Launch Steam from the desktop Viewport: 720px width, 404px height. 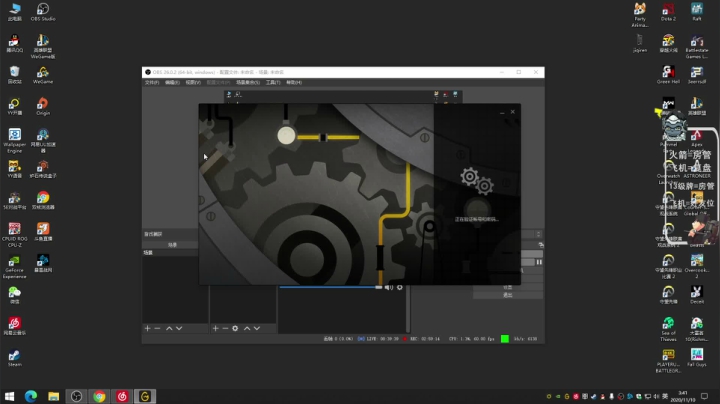tap(14, 358)
